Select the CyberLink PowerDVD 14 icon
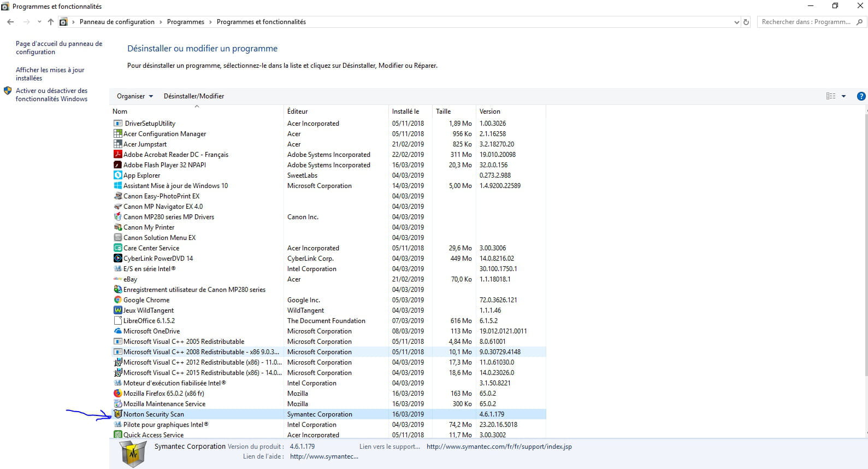Image resolution: width=868 pixels, height=469 pixels. [117, 259]
